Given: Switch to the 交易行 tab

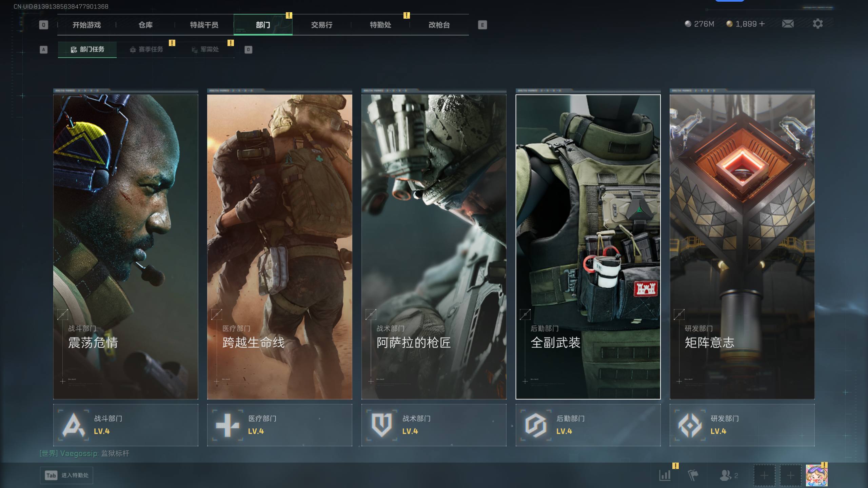Looking at the screenshot, I should (321, 25).
